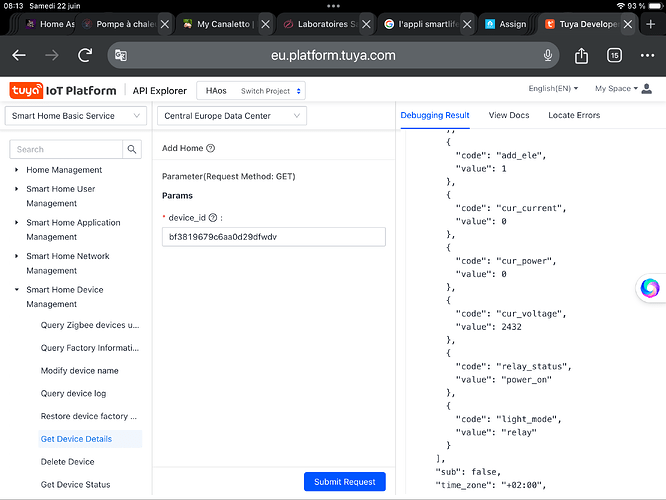
Task: Close the Pompe à chaleur tab
Action: (x=165, y=24)
